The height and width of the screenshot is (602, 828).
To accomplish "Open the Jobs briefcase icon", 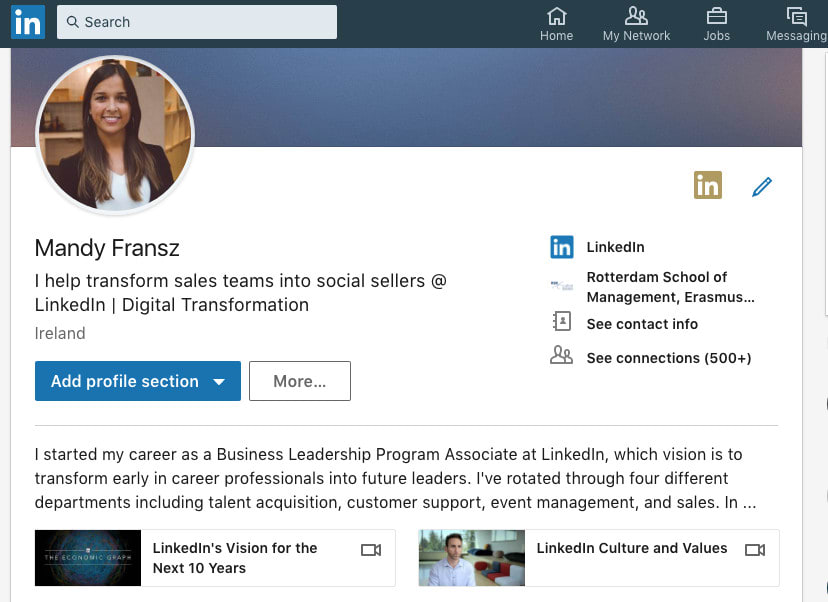I will (x=717, y=17).
